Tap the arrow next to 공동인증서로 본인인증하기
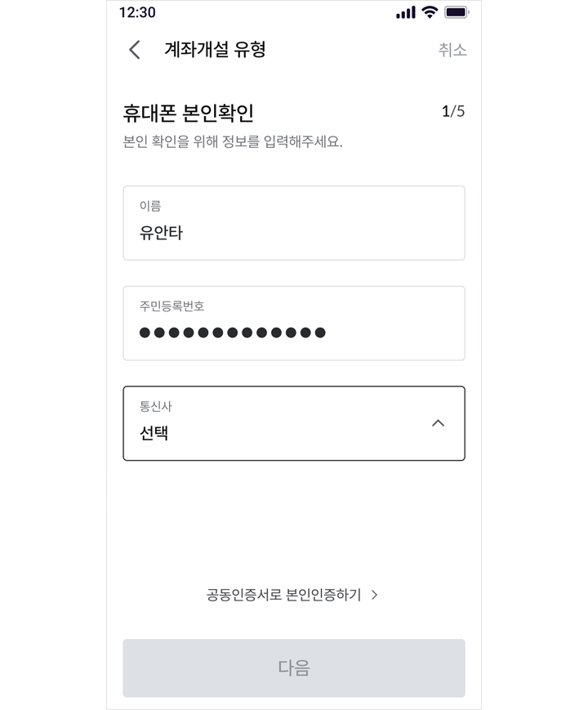 tap(374, 595)
